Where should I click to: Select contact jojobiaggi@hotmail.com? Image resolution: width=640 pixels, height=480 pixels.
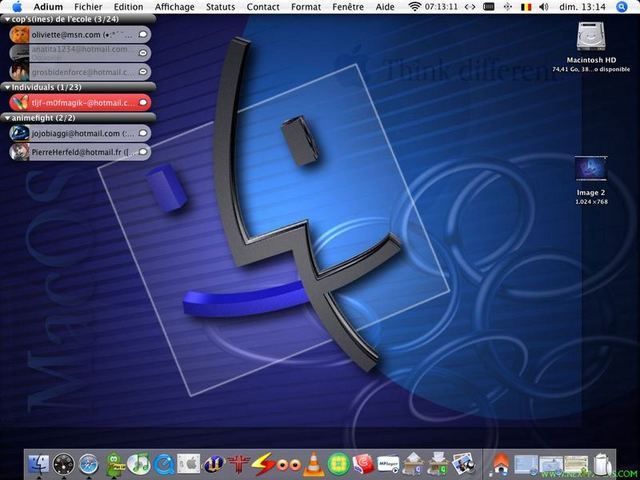[x=80, y=133]
